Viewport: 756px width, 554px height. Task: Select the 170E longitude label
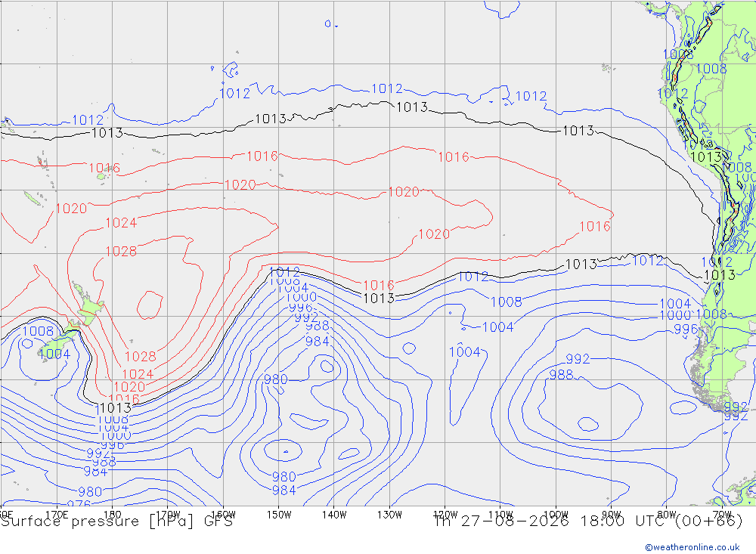pos(57,515)
